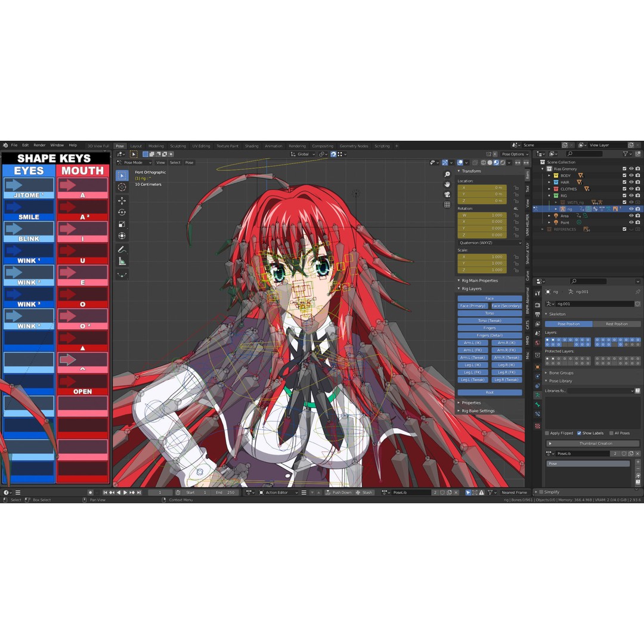The width and height of the screenshot is (644, 644).
Task: Open the Bone Constraints properties tab
Action: point(538,414)
